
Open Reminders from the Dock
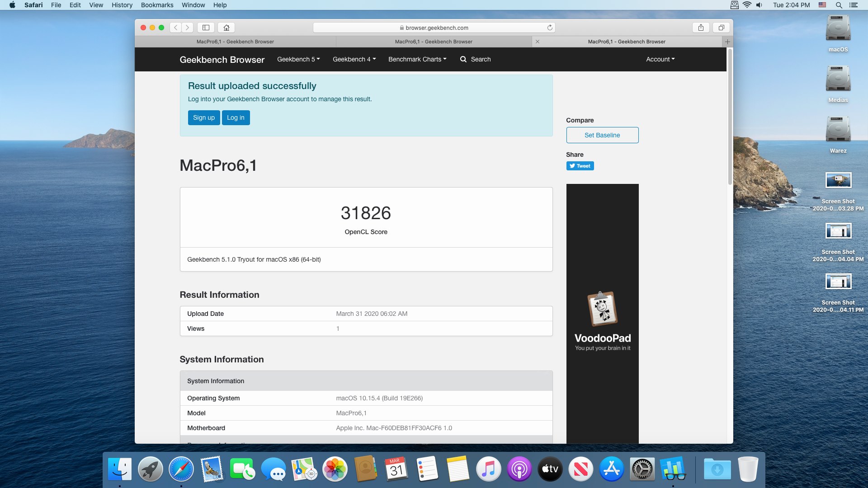(x=427, y=469)
